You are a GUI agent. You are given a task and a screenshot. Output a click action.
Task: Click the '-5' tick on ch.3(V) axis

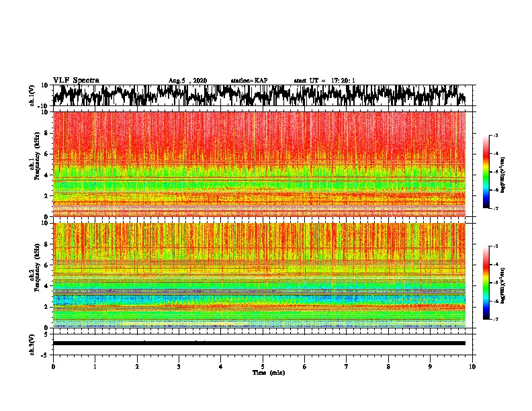pyautogui.click(x=45, y=355)
